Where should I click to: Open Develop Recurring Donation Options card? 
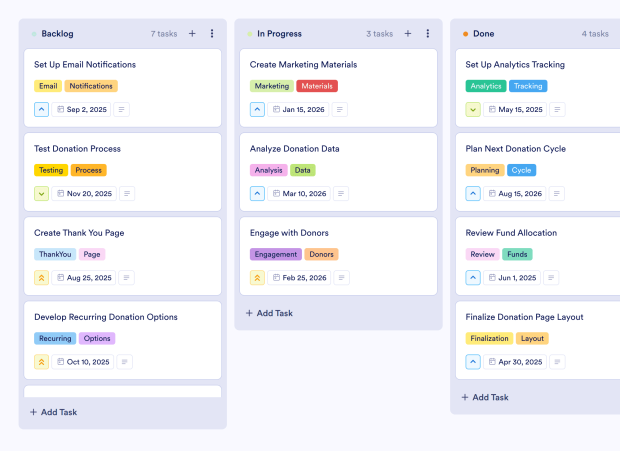coord(106,317)
